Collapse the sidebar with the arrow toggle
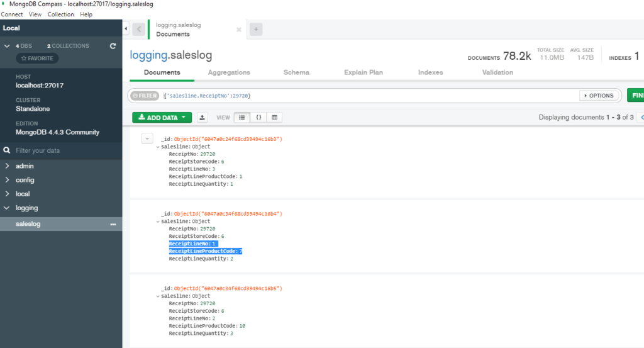Viewport: 644px width, 348px height. [126, 29]
